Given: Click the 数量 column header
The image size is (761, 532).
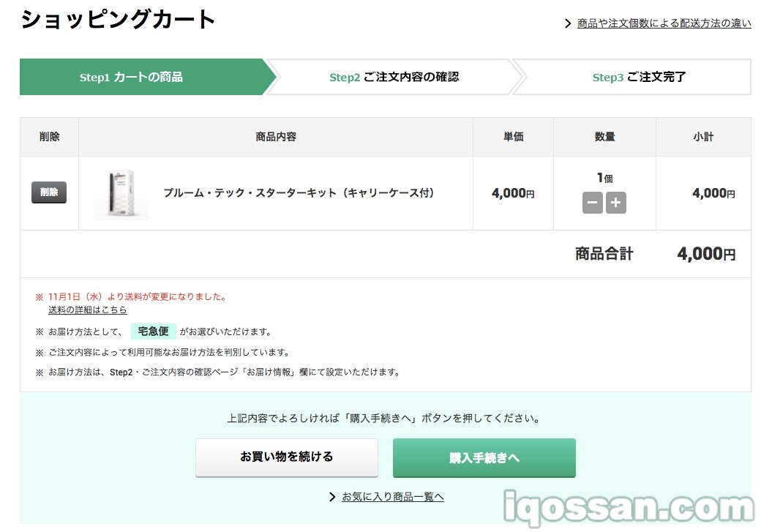Looking at the screenshot, I should click(604, 137).
